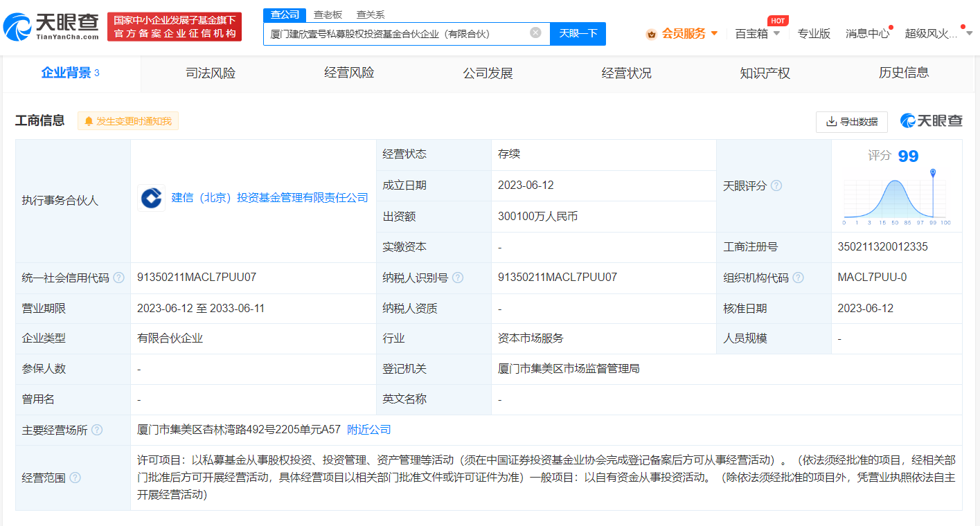Viewport: 980px width, 526px height.
Task: Click the 会员服务 menu label
Action: (684, 33)
